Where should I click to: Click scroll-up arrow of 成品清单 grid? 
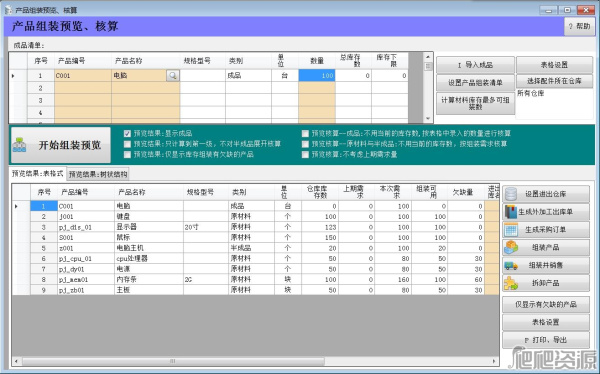click(428, 57)
